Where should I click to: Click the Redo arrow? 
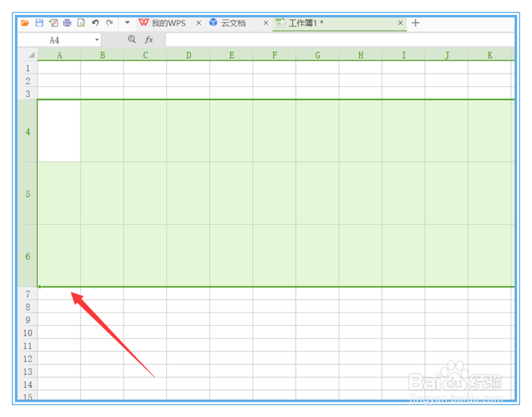coord(109,23)
